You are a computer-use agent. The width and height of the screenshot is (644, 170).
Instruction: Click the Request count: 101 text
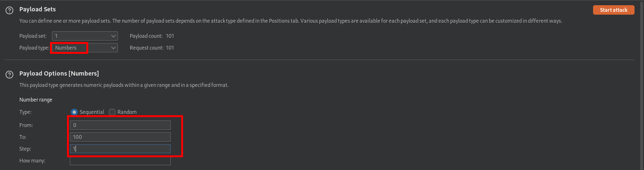152,48
